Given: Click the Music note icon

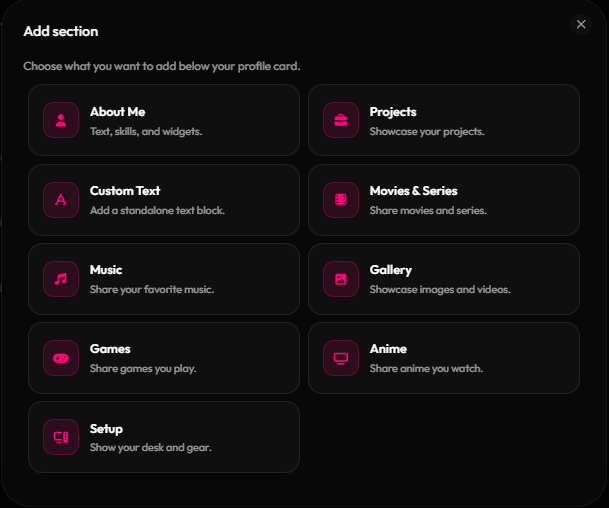Looking at the screenshot, I should point(61,279).
